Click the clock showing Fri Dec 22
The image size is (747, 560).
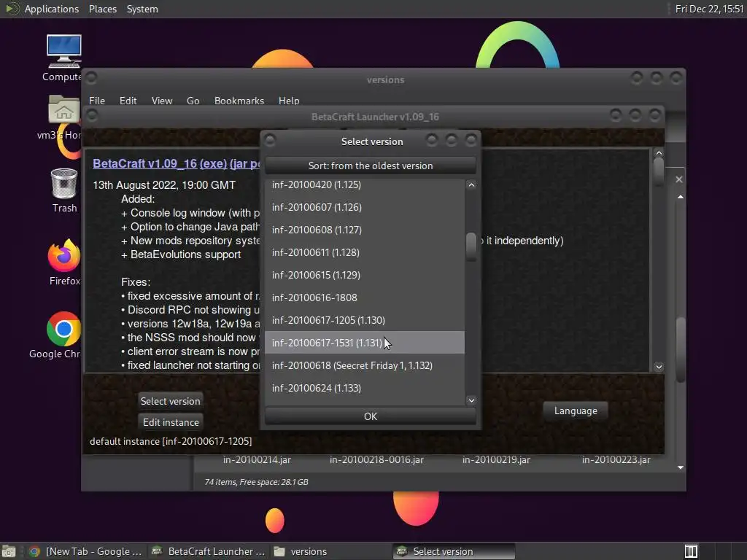click(x=709, y=9)
